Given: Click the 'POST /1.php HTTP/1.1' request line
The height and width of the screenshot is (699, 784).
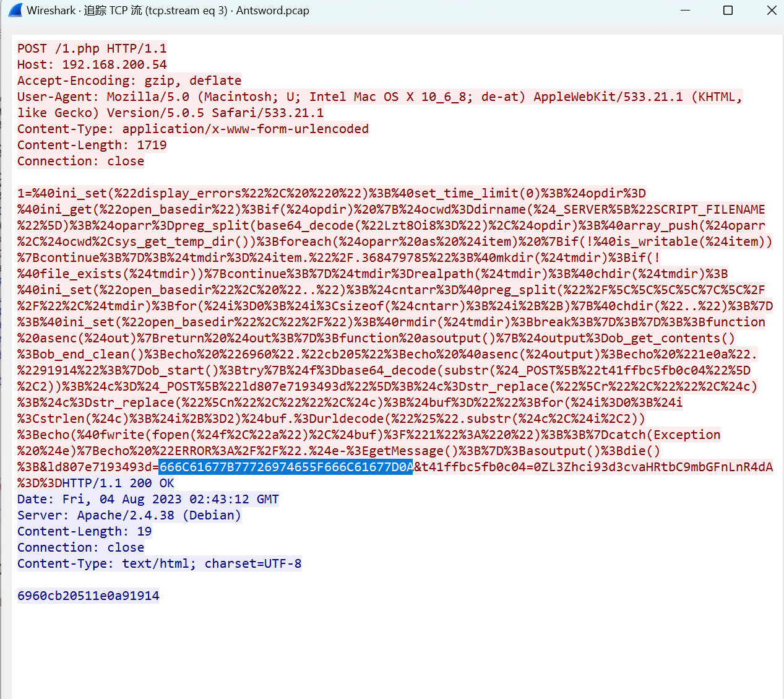Looking at the screenshot, I should click(92, 48).
